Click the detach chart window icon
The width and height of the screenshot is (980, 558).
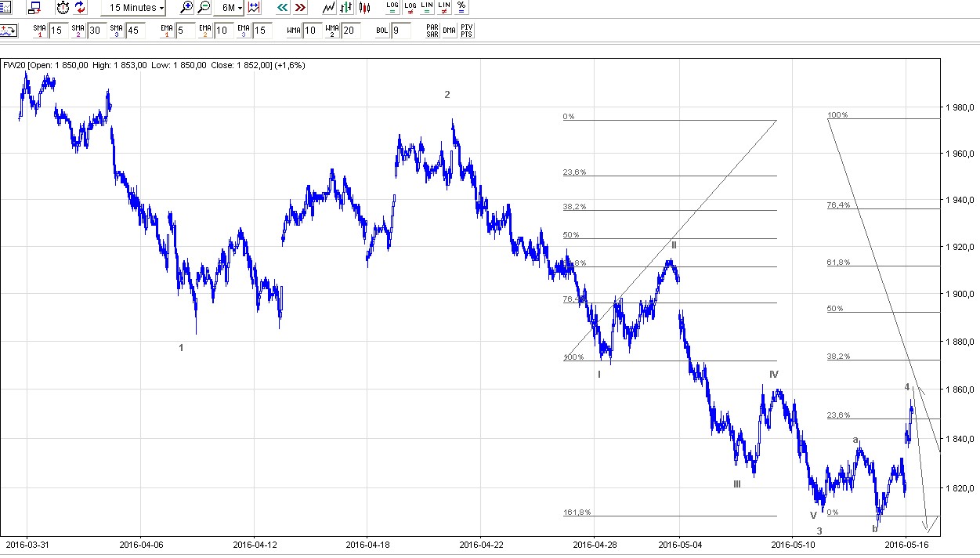34,8
